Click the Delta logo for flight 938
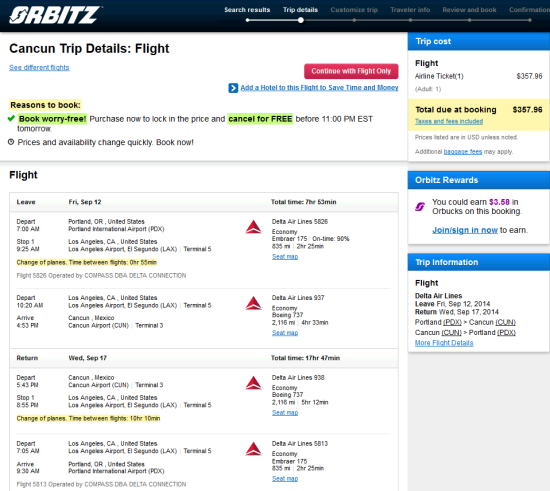This screenshot has width=550, height=491. click(253, 383)
